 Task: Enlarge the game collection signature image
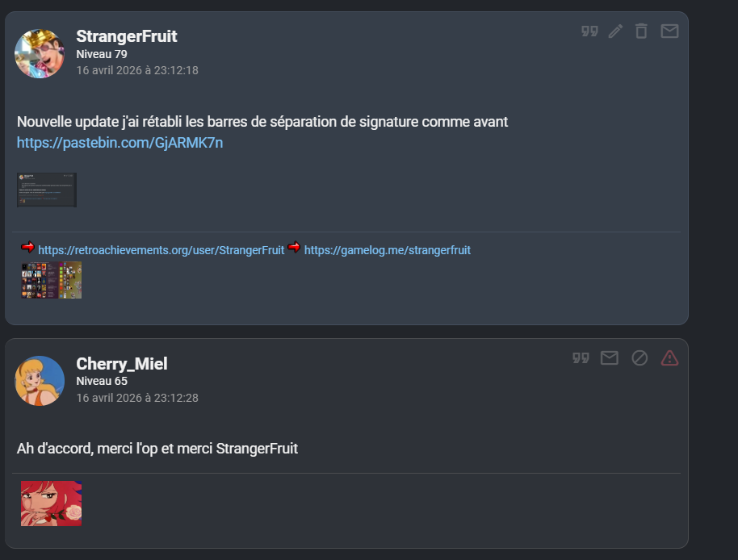(x=52, y=280)
